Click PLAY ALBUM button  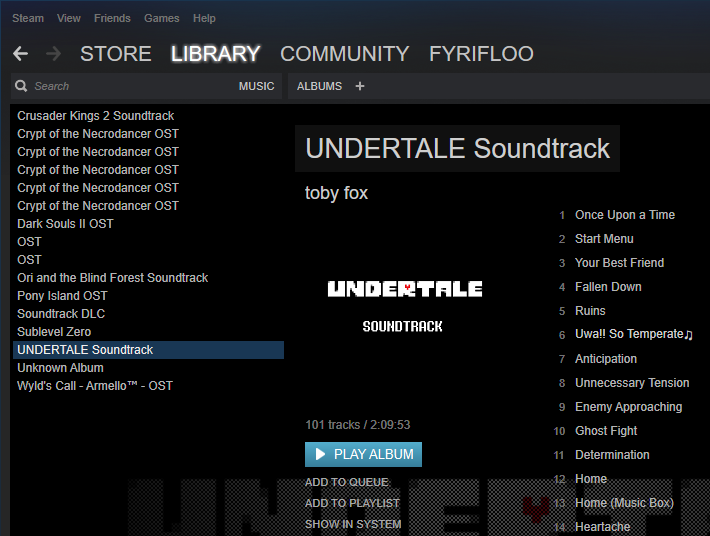(x=363, y=454)
